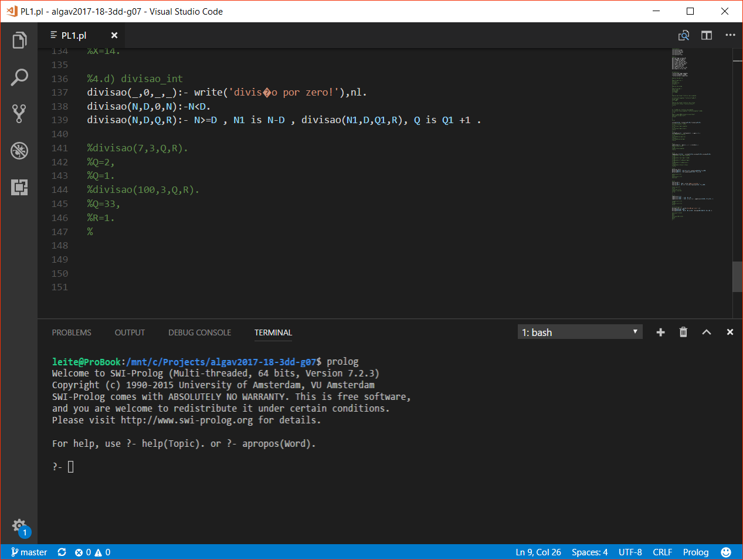Click the smiley feedback icon in status bar
Viewport: 743px width, 560px height.
click(x=725, y=552)
